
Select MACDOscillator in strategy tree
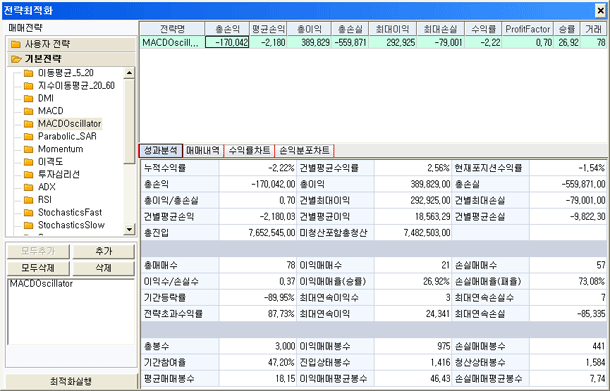(x=69, y=124)
